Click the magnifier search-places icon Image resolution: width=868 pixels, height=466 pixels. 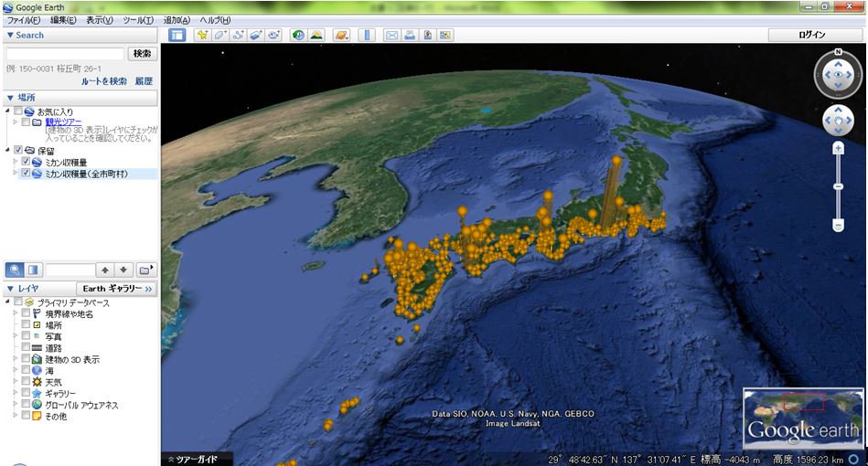coord(15,270)
